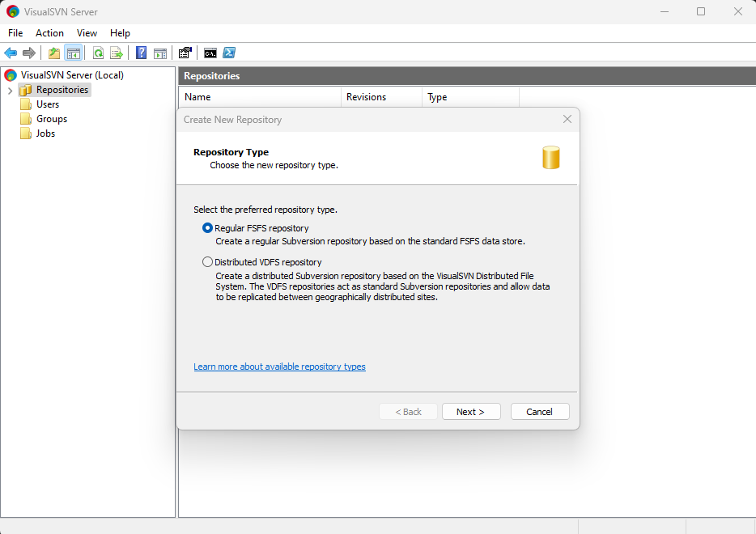Click the Revisions column header
This screenshot has height=534, width=756.
(x=366, y=97)
